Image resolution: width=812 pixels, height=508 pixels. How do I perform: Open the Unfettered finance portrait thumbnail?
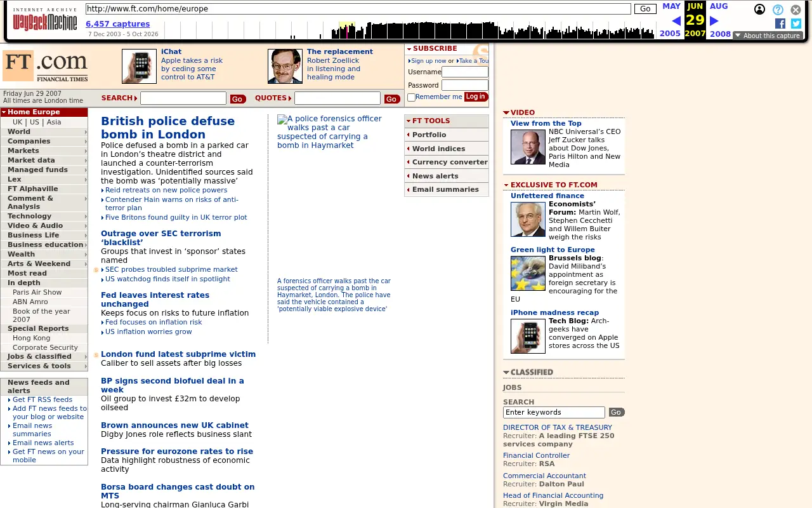[528, 219]
